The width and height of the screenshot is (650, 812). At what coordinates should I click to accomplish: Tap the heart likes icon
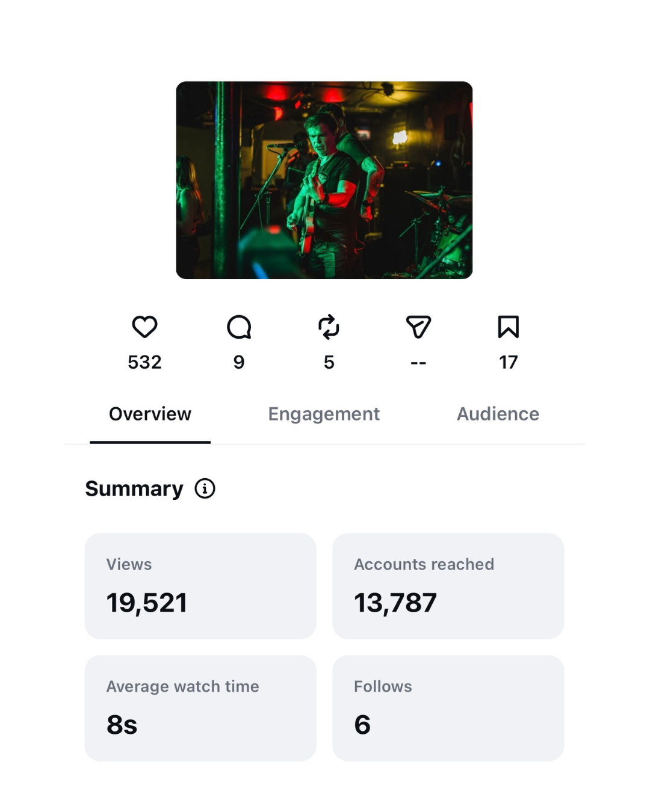pyautogui.click(x=144, y=327)
